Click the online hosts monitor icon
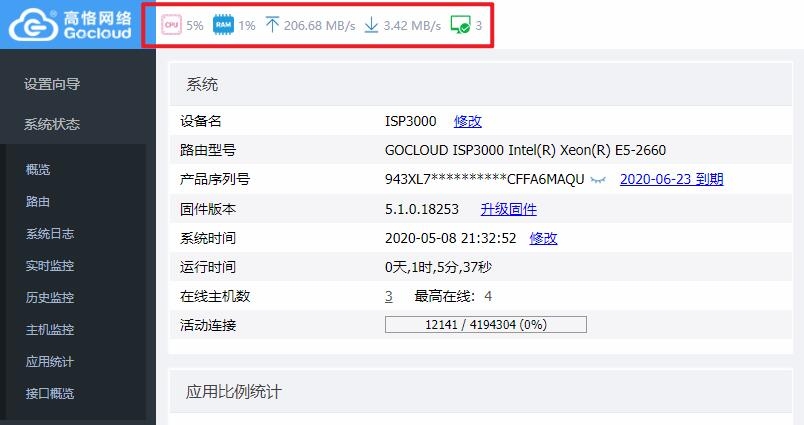Screen dimensions: 804x425 pos(460,25)
